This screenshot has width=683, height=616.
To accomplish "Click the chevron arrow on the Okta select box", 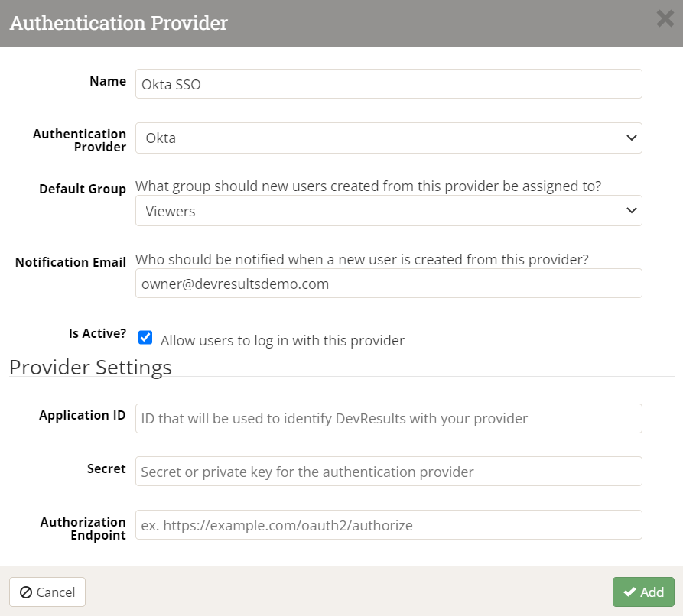I will click(631, 138).
